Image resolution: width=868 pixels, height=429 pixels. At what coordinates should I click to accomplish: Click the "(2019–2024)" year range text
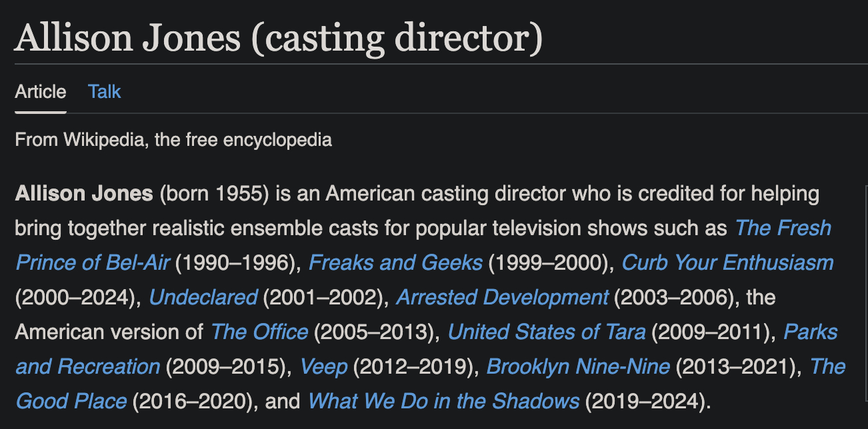(x=643, y=401)
